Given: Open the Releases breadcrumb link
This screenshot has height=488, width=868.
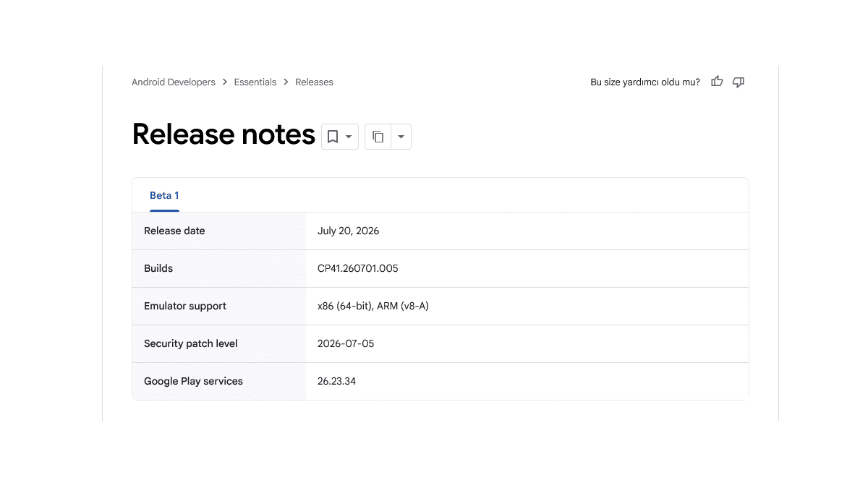Looking at the screenshot, I should [314, 82].
